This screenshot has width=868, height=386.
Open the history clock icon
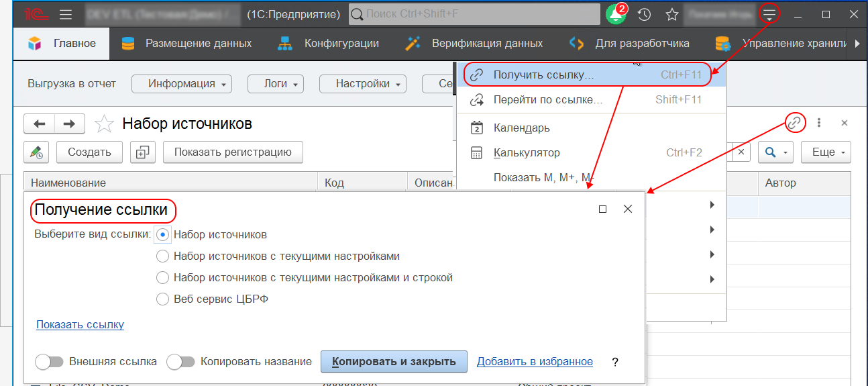tap(644, 15)
